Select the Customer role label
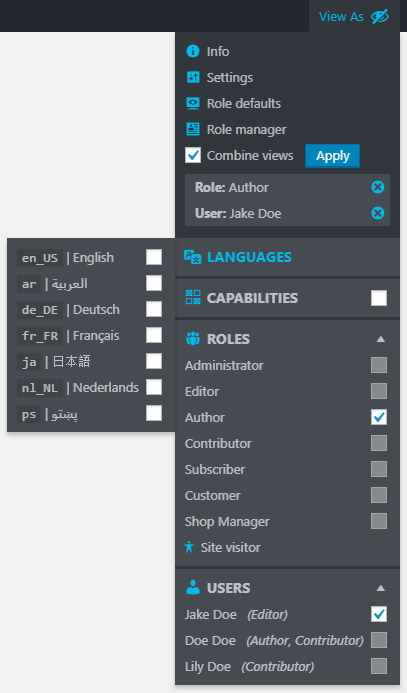The image size is (407, 693). click(213, 495)
